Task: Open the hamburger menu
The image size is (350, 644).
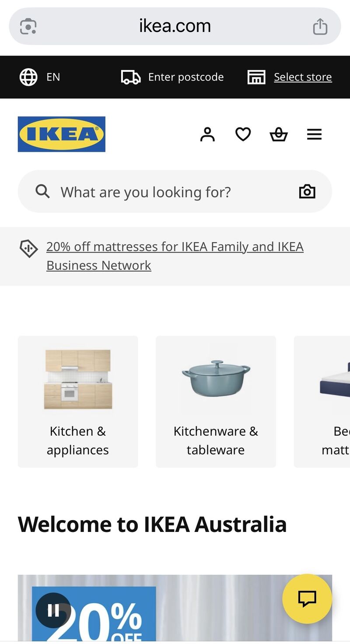Action: tap(314, 134)
